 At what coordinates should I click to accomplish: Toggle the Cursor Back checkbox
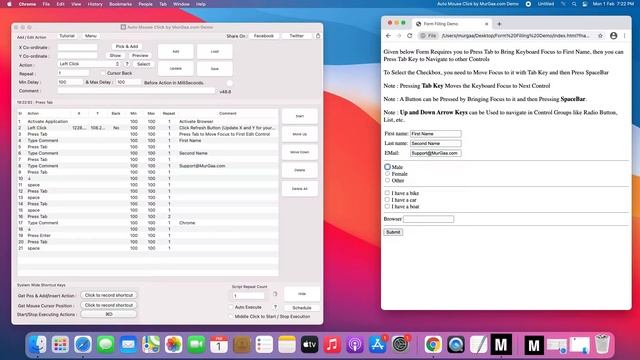[103, 73]
